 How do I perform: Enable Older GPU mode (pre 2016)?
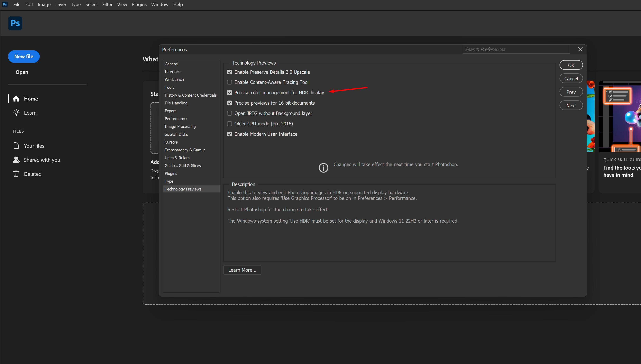point(229,124)
